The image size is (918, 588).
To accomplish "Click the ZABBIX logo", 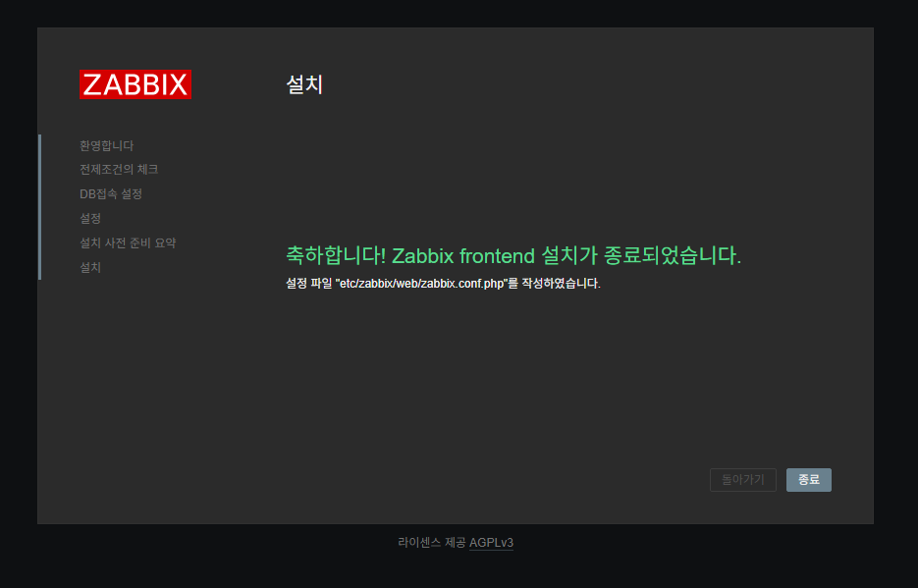I will (x=135, y=84).
